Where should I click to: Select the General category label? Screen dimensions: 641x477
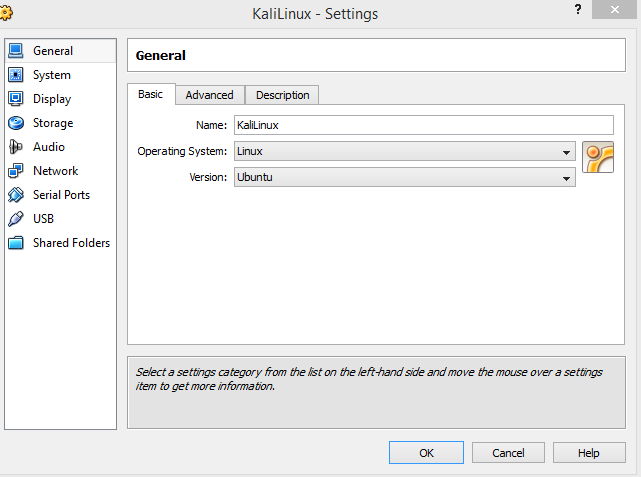53,51
